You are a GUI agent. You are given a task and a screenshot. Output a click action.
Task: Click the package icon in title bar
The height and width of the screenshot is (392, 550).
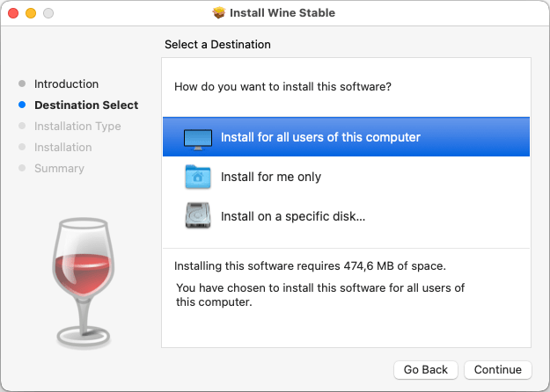219,12
